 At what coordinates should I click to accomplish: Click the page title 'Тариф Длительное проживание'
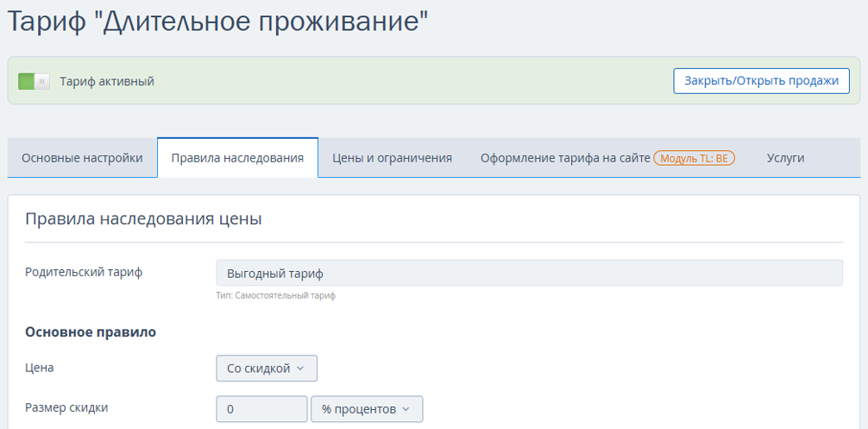pyautogui.click(x=218, y=22)
